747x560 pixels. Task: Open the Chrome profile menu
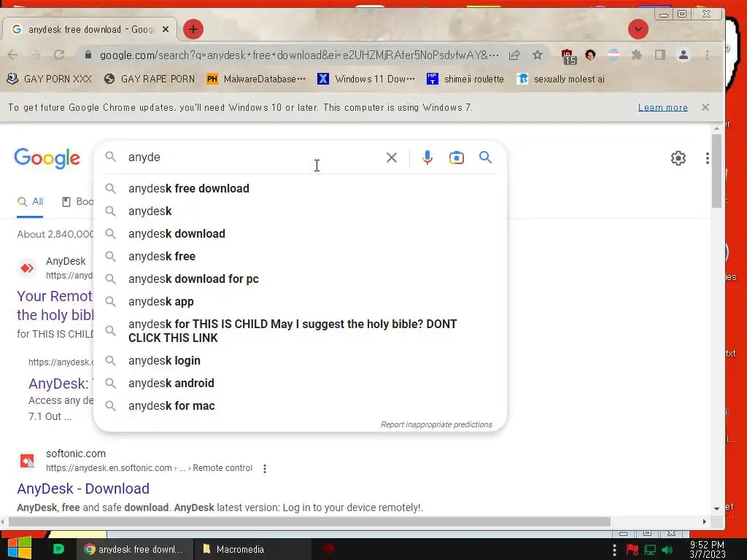683,55
